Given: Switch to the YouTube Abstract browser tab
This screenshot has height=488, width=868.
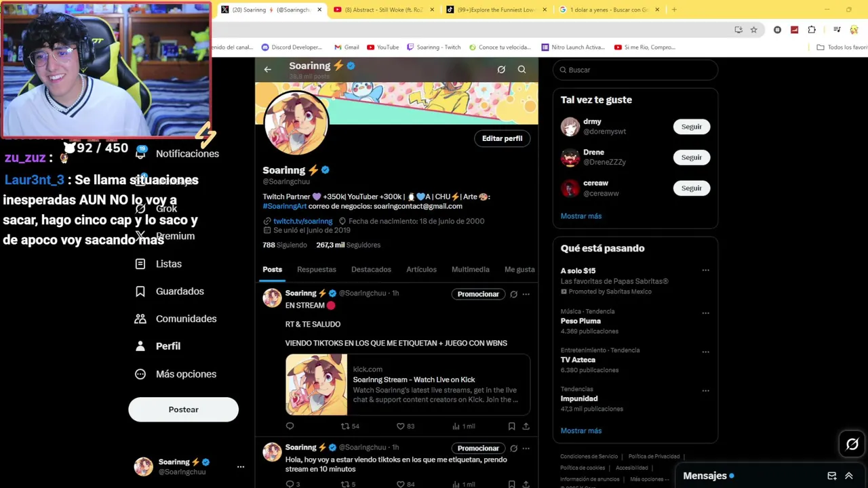Looking at the screenshot, I should (384, 9).
